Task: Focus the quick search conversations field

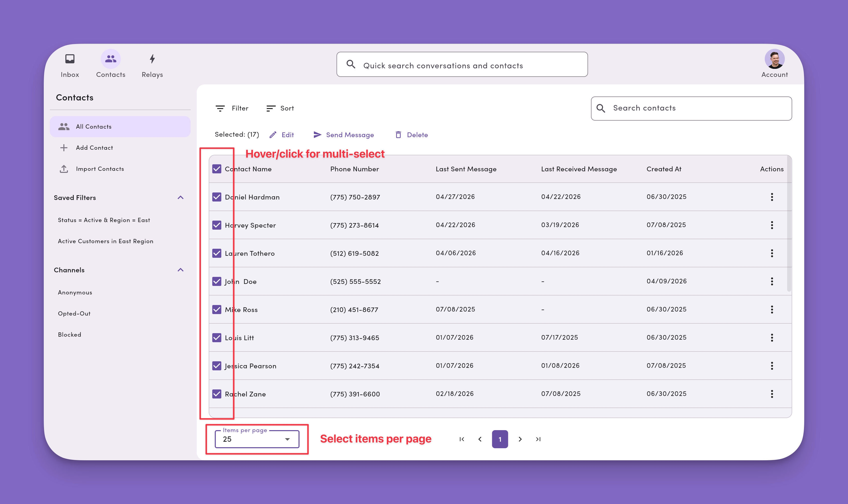Action: (462, 64)
